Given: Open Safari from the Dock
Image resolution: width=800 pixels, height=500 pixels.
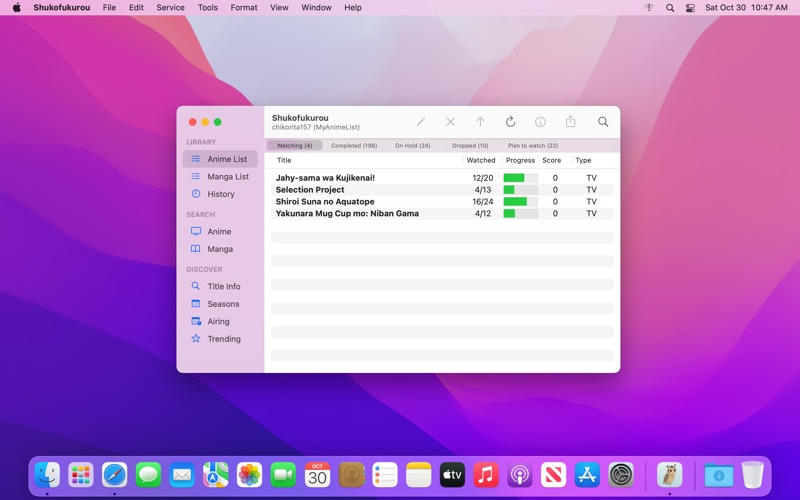Looking at the screenshot, I should [114, 475].
